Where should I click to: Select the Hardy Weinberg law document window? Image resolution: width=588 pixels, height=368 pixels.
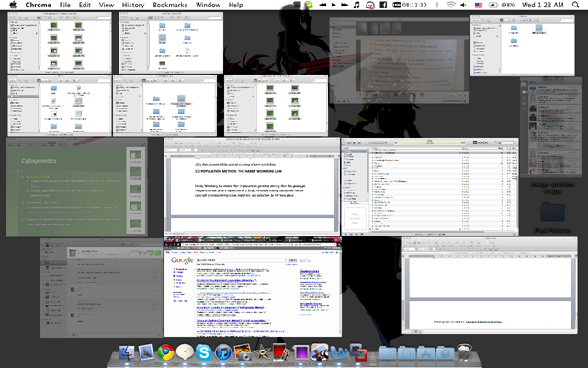tap(252, 187)
